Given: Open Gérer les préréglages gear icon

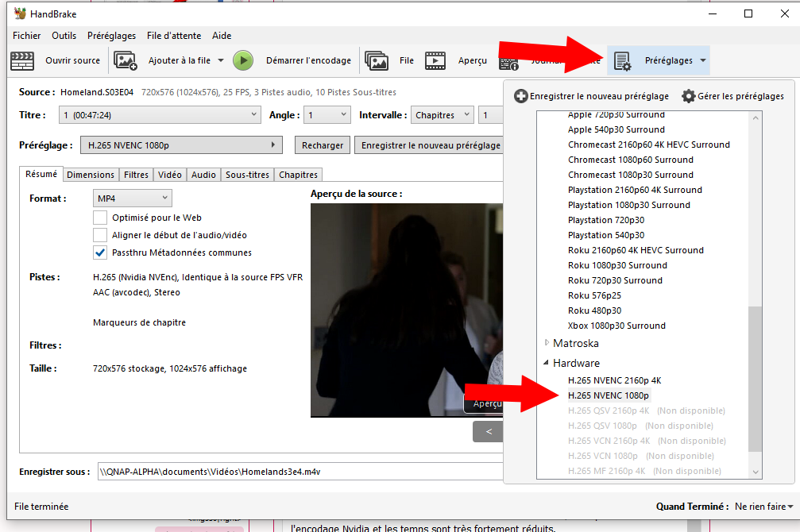Looking at the screenshot, I should [x=689, y=96].
